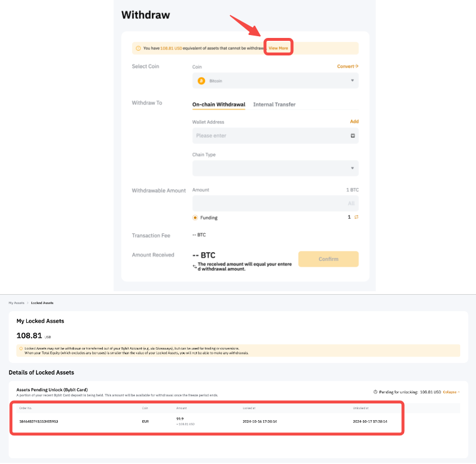
Task: Click the View More link
Action: tap(278, 48)
